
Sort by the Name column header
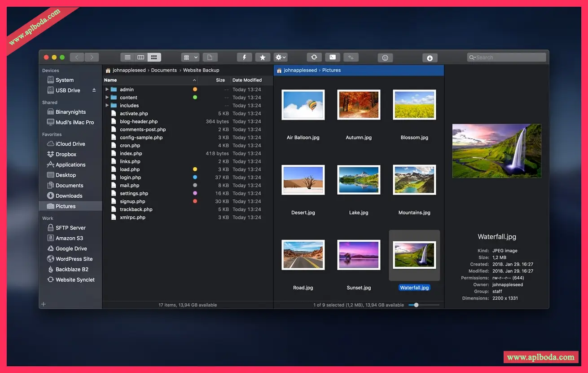[x=150, y=80]
